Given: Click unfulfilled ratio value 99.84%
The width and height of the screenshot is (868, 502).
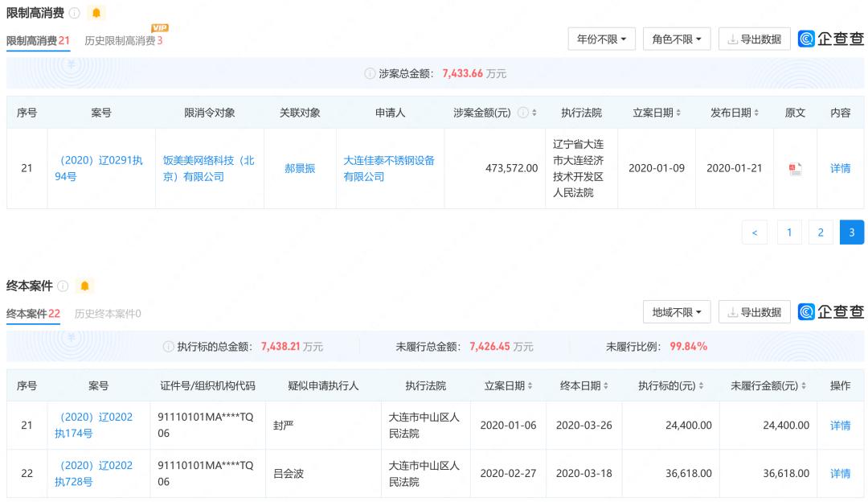Looking at the screenshot, I should tap(689, 347).
